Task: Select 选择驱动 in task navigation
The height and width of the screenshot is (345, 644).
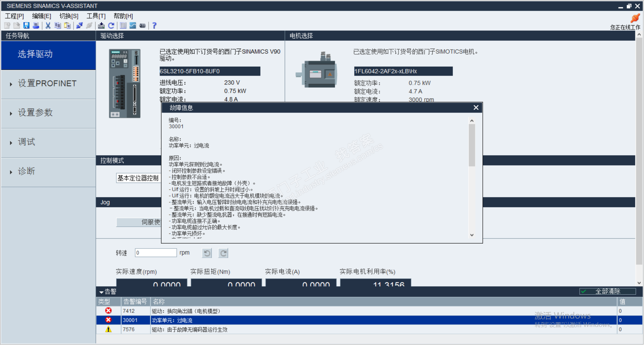Action: (x=48, y=55)
